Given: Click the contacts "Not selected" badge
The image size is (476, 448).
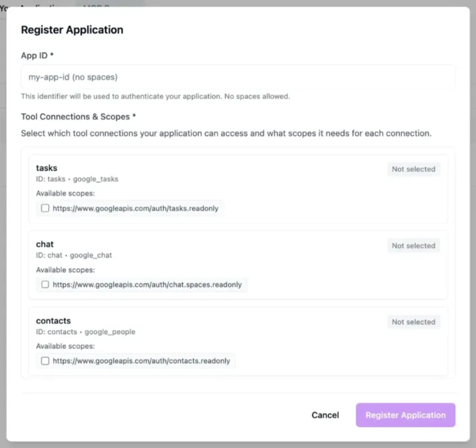Looking at the screenshot, I should (x=414, y=322).
